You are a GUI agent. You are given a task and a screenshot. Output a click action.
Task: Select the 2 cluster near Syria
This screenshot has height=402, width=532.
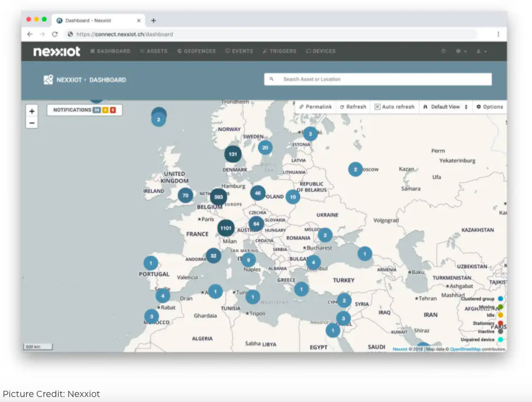tap(344, 301)
